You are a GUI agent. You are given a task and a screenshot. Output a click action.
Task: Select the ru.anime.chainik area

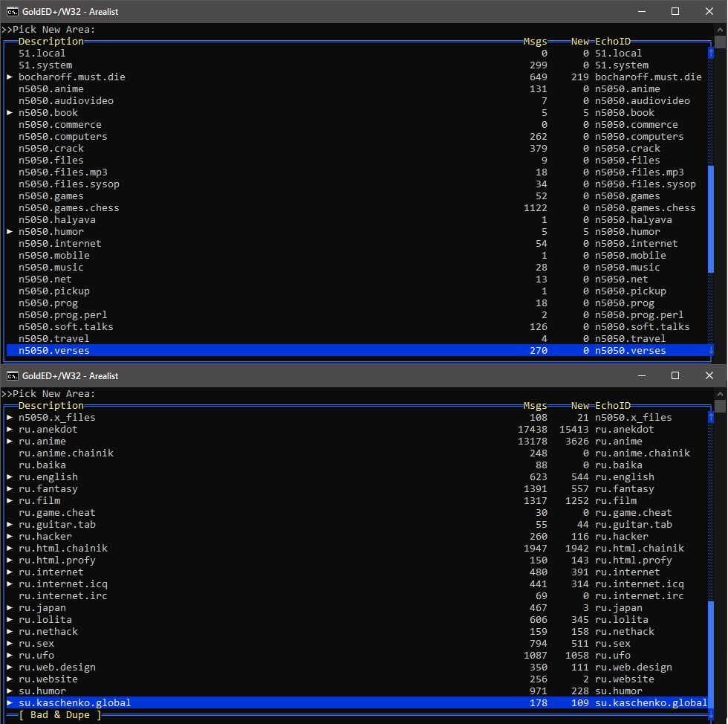click(x=357, y=453)
